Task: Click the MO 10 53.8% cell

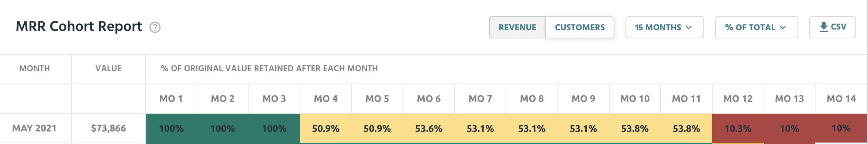Action: coord(635,128)
